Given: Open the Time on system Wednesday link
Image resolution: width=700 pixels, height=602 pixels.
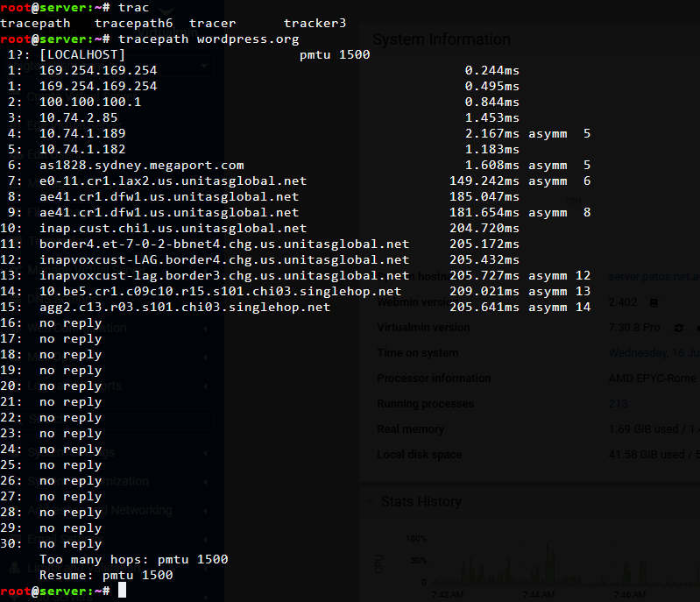Looking at the screenshot, I should point(654,353).
